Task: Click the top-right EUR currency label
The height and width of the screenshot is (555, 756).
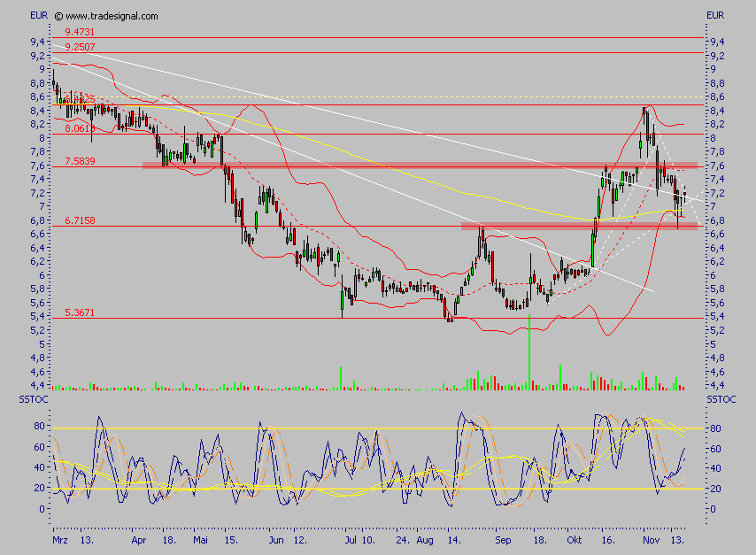Action: coord(715,16)
